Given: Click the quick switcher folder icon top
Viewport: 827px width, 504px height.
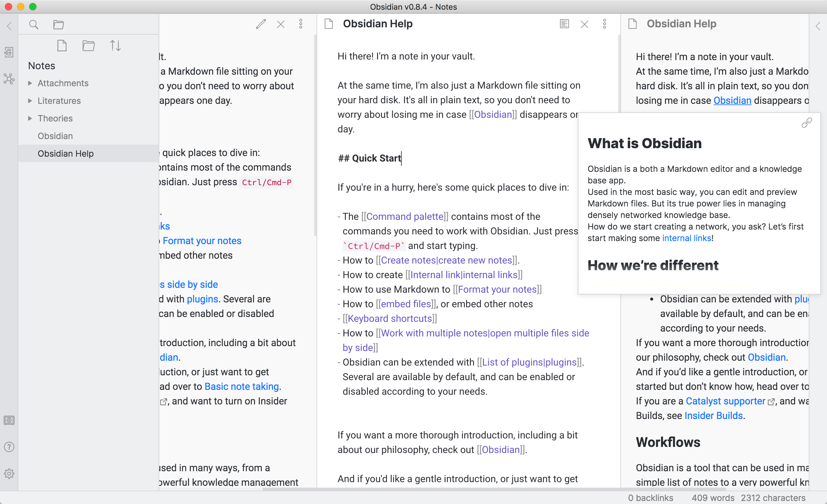Looking at the screenshot, I should [58, 24].
